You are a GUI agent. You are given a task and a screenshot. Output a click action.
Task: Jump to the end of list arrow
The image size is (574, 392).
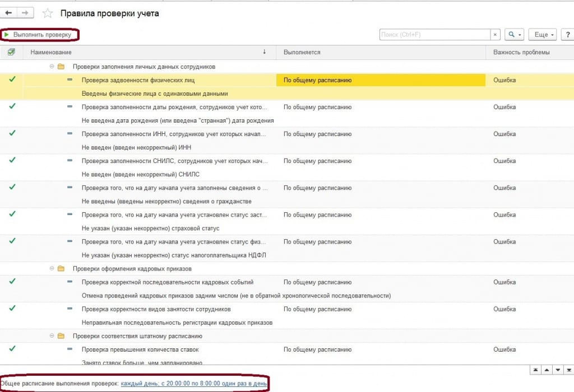(568, 370)
